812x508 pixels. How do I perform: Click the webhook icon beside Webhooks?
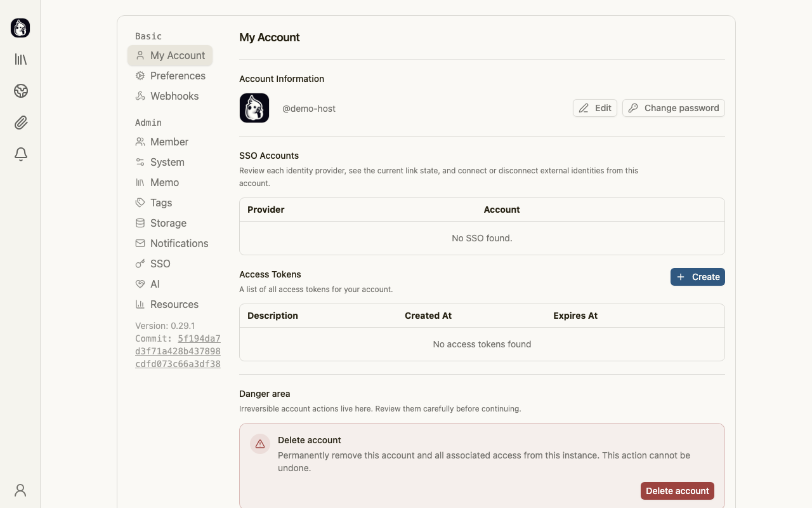[140, 96]
